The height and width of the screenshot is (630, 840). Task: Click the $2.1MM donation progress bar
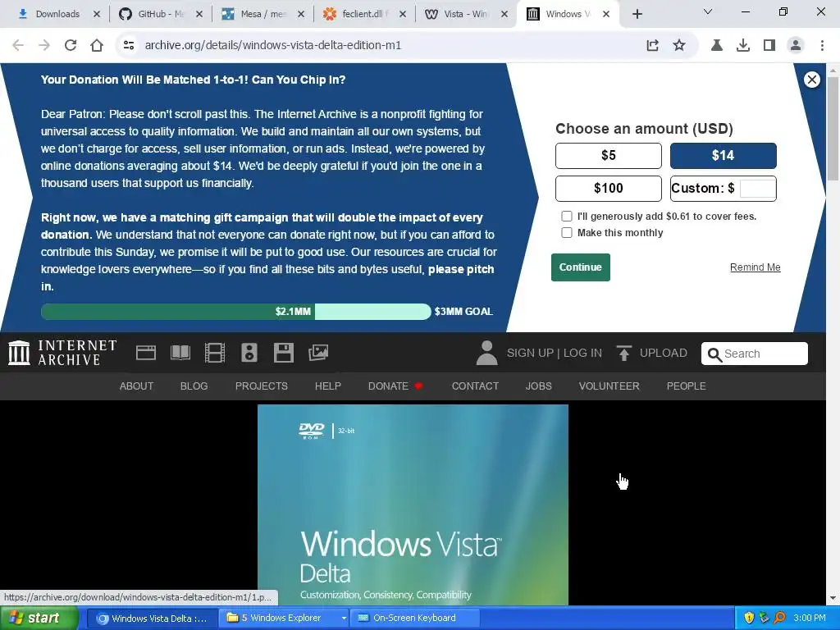(x=236, y=312)
